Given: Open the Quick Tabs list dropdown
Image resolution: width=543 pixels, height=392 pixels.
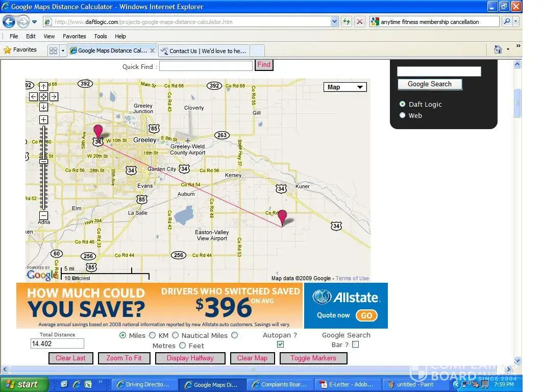Looking at the screenshot, I should tap(63, 51).
